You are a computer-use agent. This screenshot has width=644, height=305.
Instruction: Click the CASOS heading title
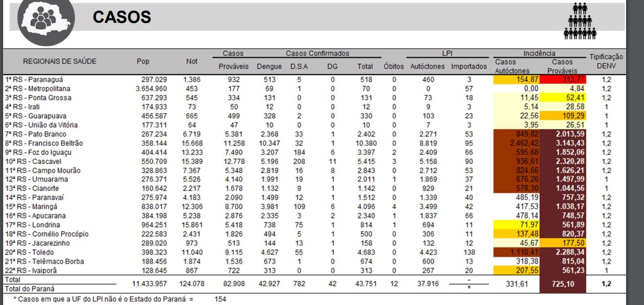click(x=122, y=17)
